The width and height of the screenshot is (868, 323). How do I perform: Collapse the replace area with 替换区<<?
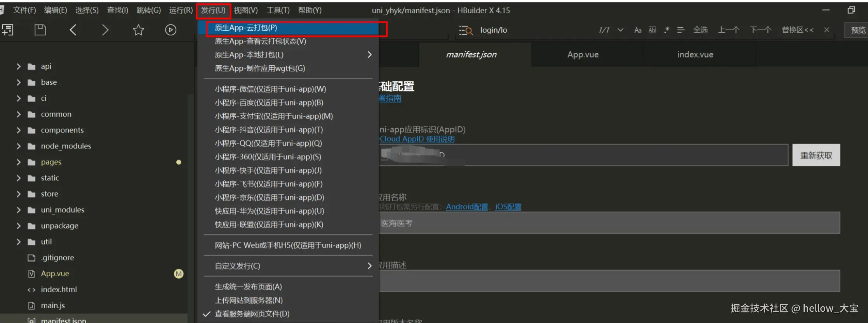click(x=798, y=30)
